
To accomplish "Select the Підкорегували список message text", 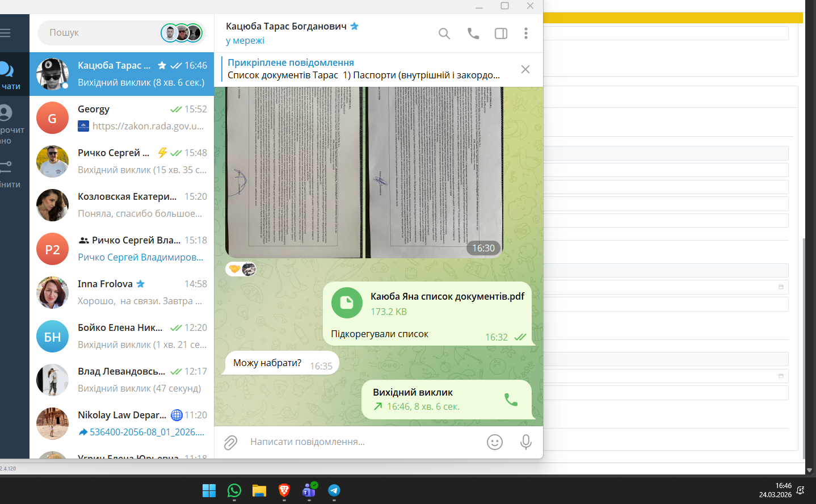I will click(x=380, y=334).
